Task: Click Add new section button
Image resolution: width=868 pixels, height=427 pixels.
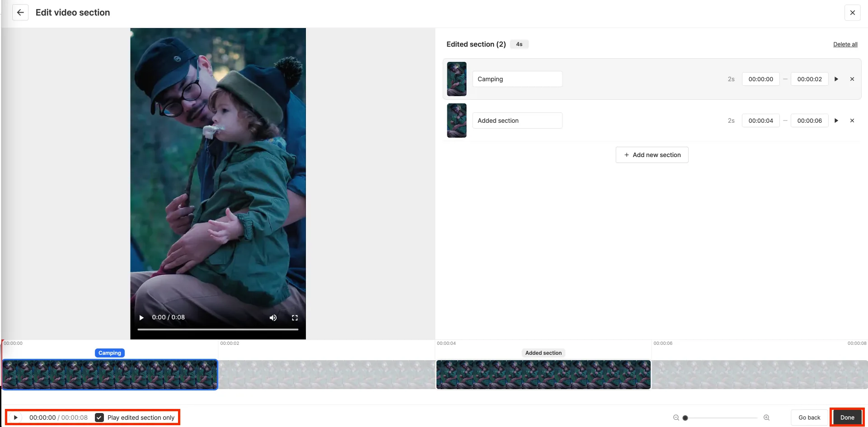Action: pyautogui.click(x=652, y=155)
